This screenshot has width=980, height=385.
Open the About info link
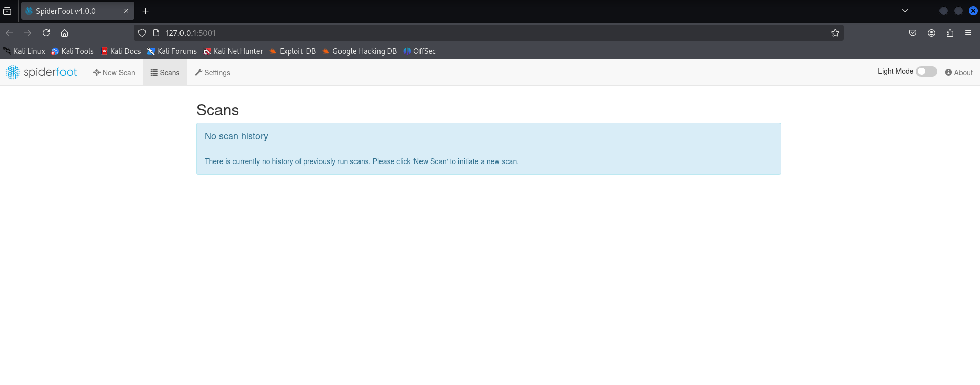(x=958, y=73)
